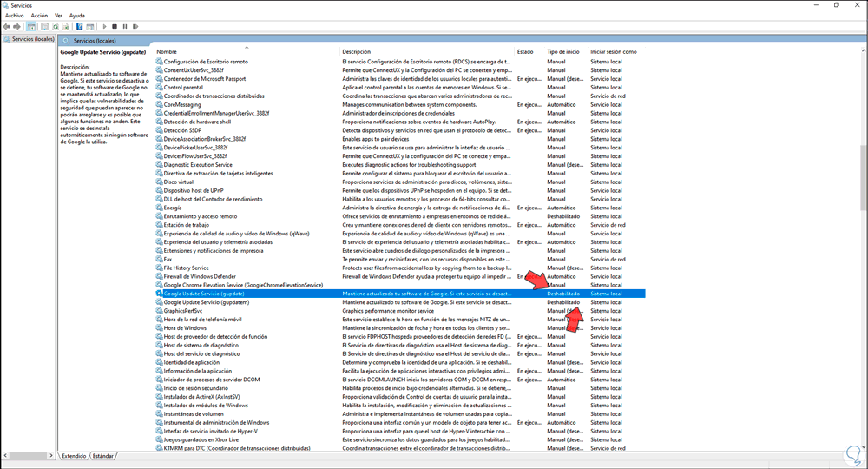Click the gear icon of Instantáneas de volumen
This screenshot has height=469, width=868.
point(160,413)
